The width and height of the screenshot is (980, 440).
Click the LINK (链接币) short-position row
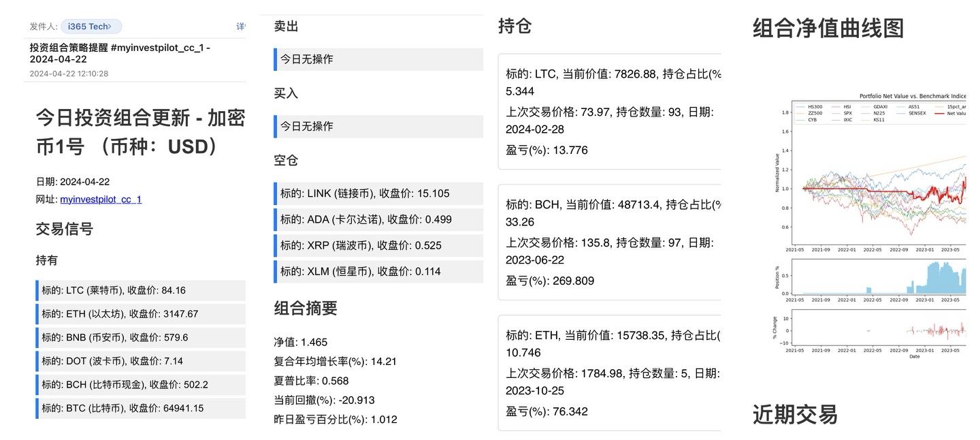point(378,193)
